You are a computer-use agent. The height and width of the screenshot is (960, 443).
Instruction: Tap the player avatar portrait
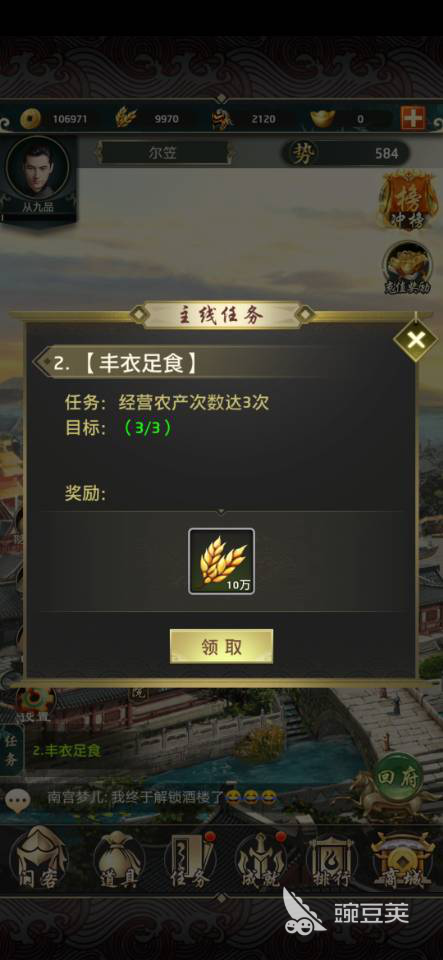pos(37,168)
